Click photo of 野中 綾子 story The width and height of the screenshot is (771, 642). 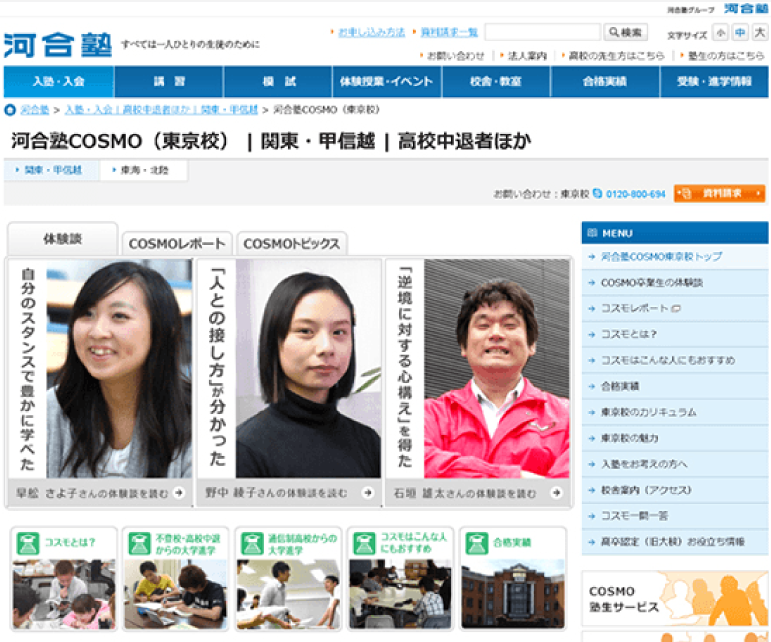tap(308, 369)
